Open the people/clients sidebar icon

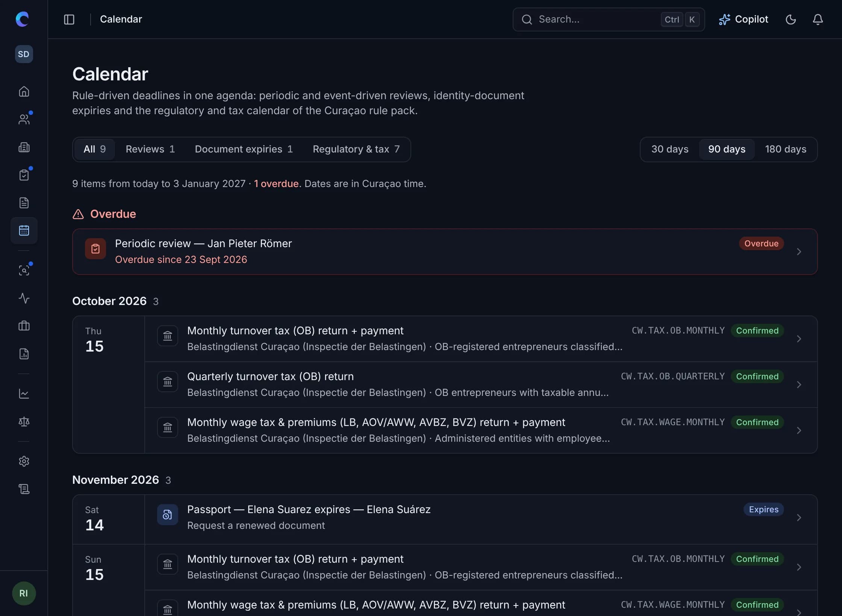[x=24, y=119]
